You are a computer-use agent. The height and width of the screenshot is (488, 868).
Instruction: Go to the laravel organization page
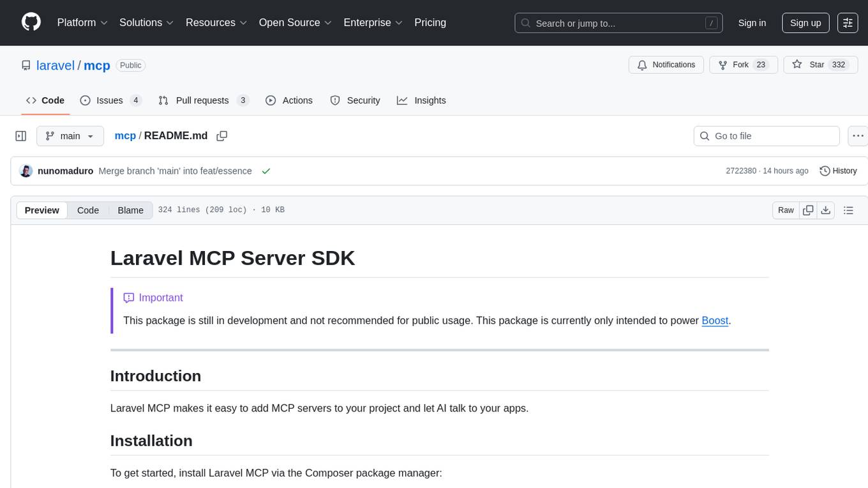56,65
